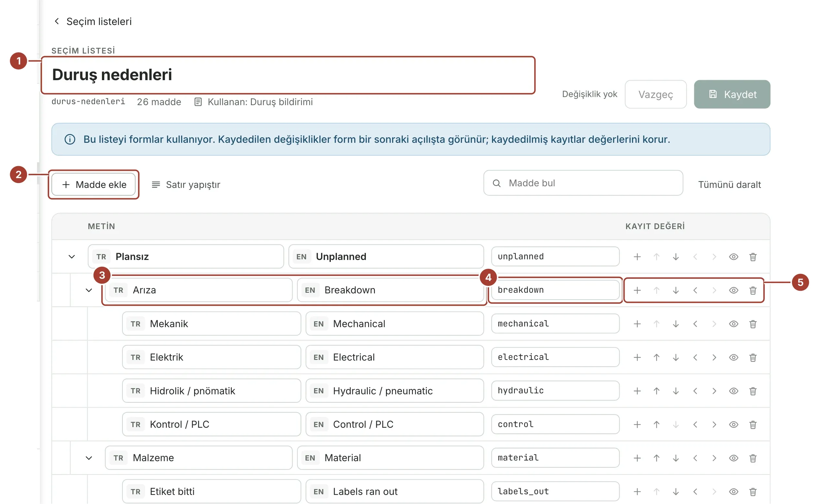
Task: Outdent the hydraulic row
Action: 695,391
